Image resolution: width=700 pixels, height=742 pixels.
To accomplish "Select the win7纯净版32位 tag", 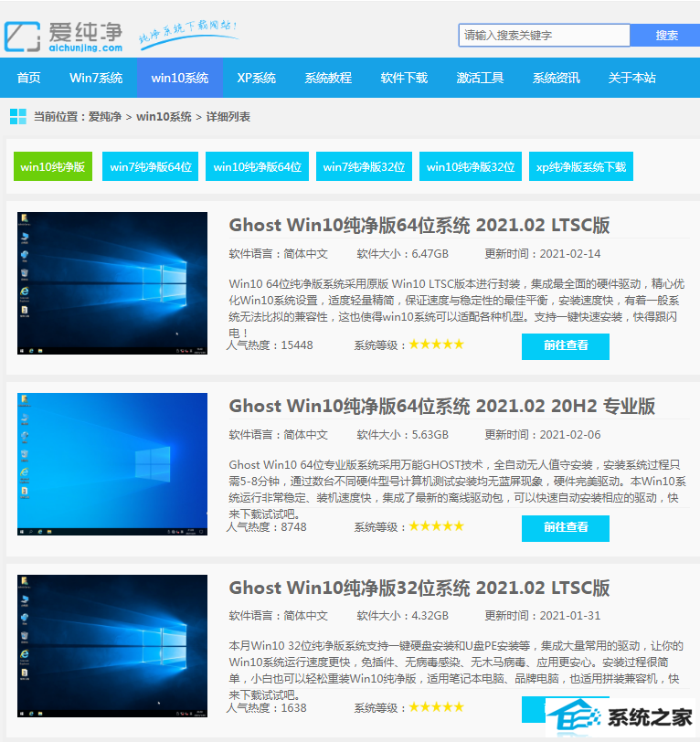I will pyautogui.click(x=364, y=166).
